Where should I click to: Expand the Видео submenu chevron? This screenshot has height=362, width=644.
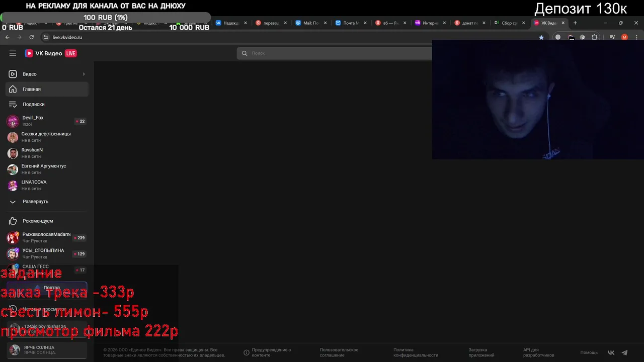(84, 74)
